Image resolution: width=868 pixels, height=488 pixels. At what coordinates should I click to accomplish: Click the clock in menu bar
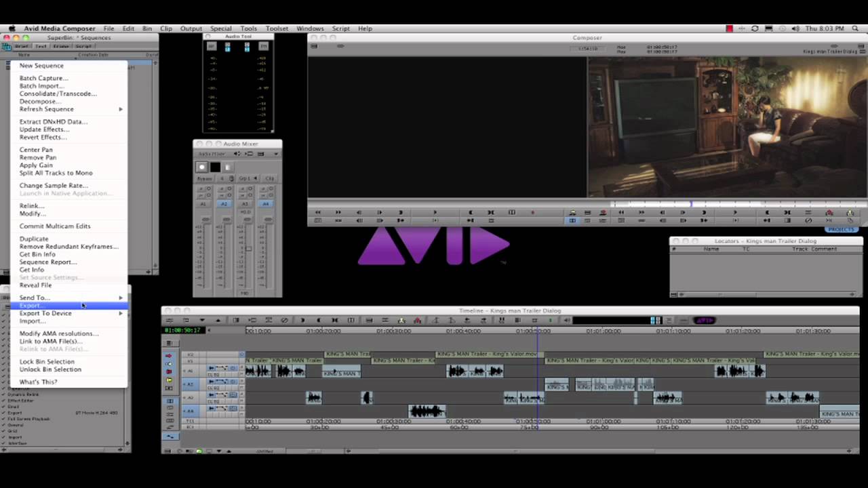tap(824, 28)
